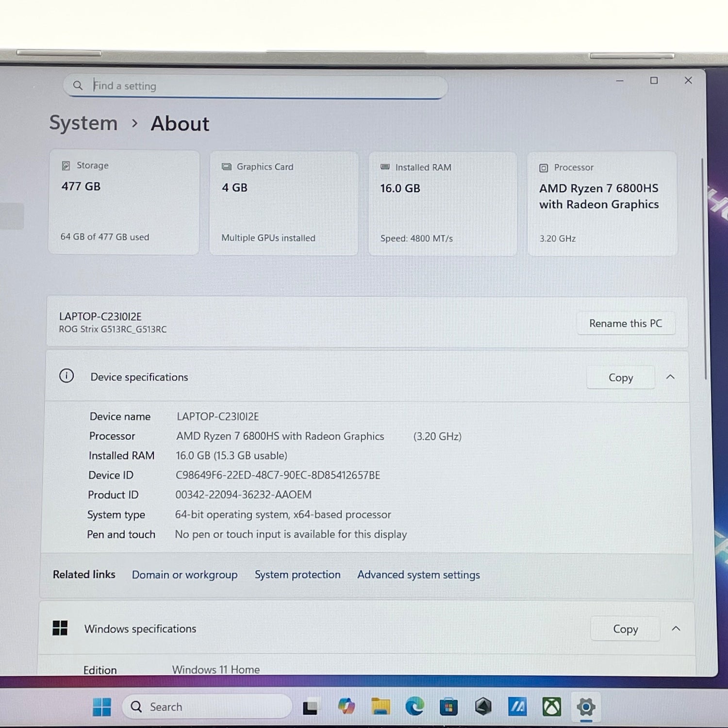Open Advanced system settings link
The image size is (728, 728).
pyautogui.click(x=418, y=575)
